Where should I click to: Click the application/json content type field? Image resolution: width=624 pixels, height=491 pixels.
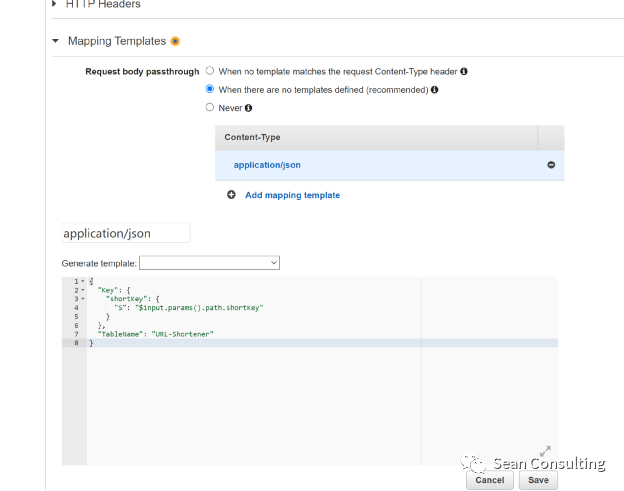click(x=126, y=233)
